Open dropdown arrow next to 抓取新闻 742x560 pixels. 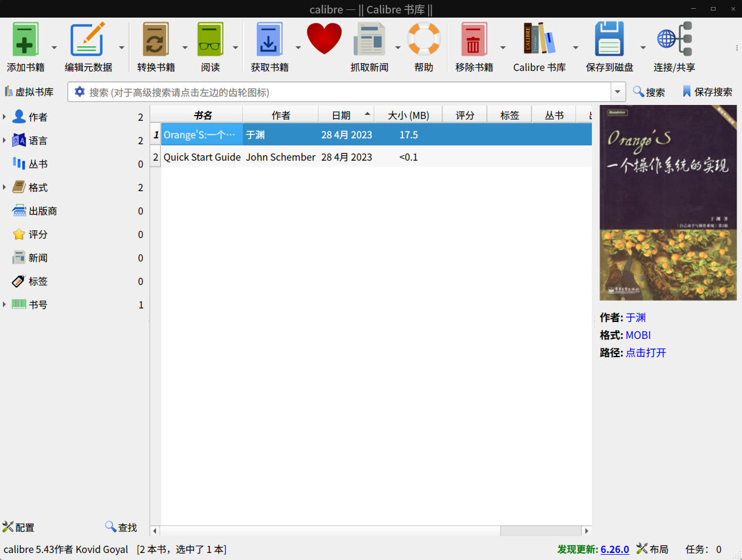tap(398, 47)
